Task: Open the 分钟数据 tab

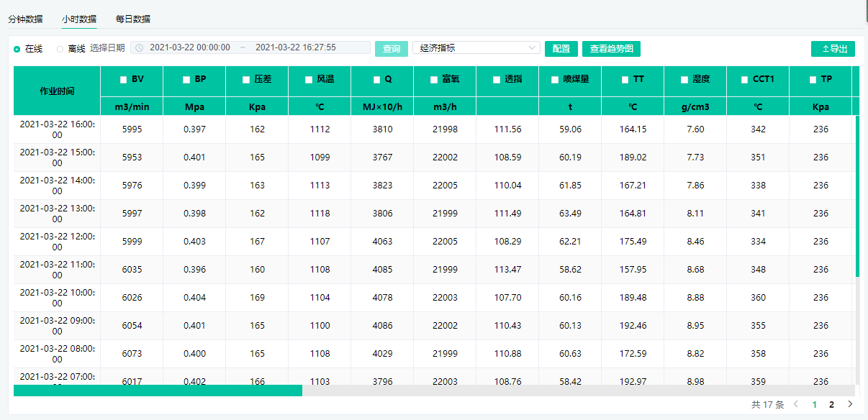Action: (25, 19)
